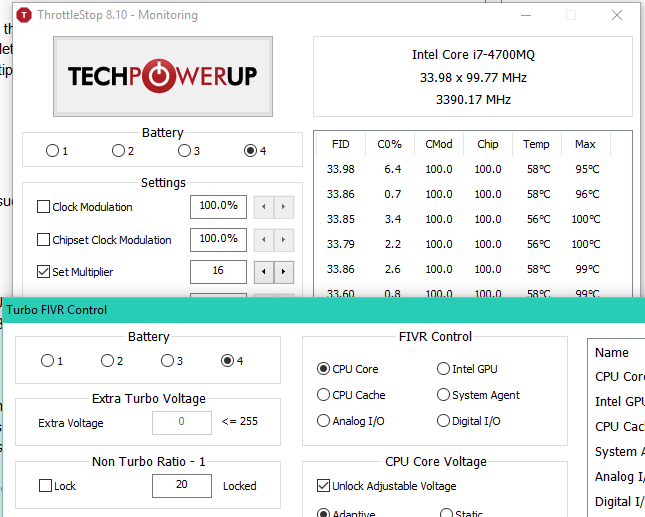Click the 95°C max temperature cell

(587, 169)
